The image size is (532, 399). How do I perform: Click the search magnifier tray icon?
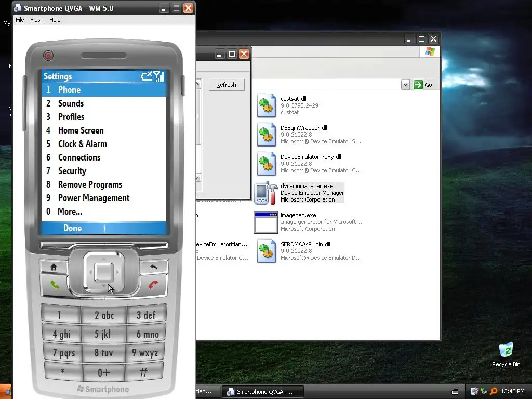click(494, 391)
